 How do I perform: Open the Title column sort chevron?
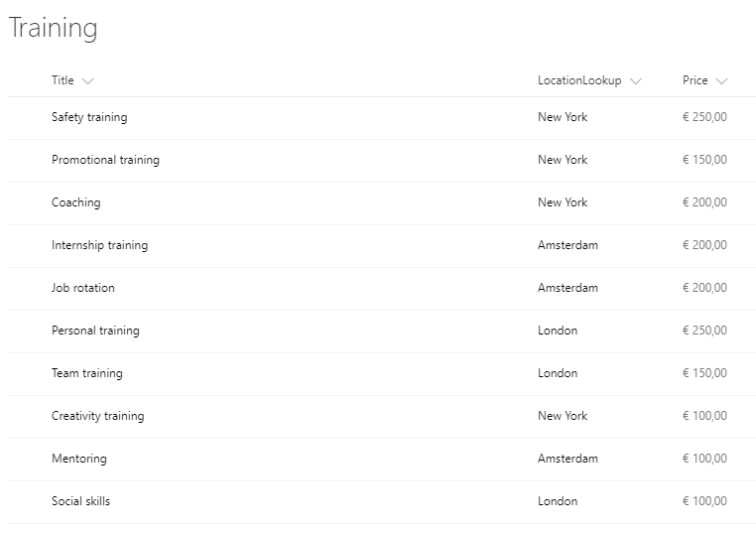[87, 81]
